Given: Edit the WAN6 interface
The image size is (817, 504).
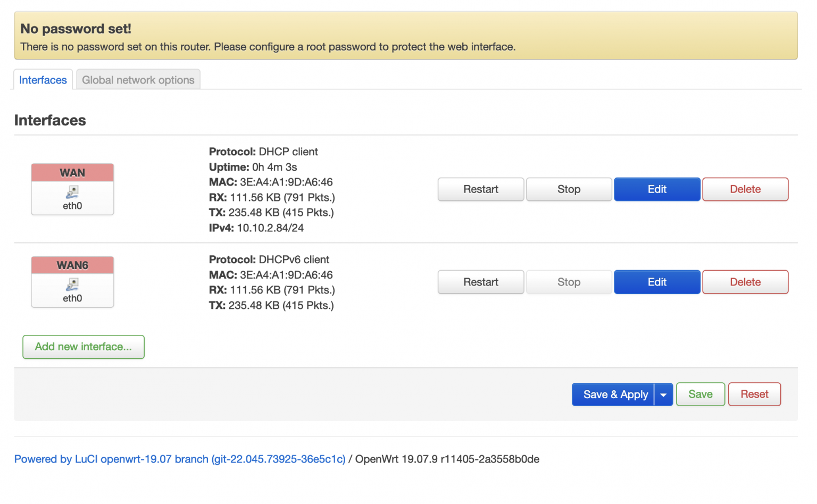Looking at the screenshot, I should (x=657, y=282).
